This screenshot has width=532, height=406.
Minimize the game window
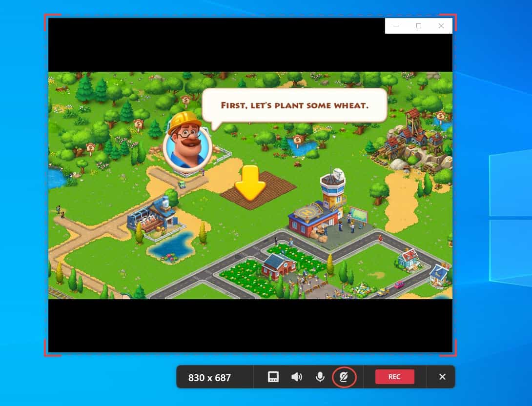[x=396, y=26]
